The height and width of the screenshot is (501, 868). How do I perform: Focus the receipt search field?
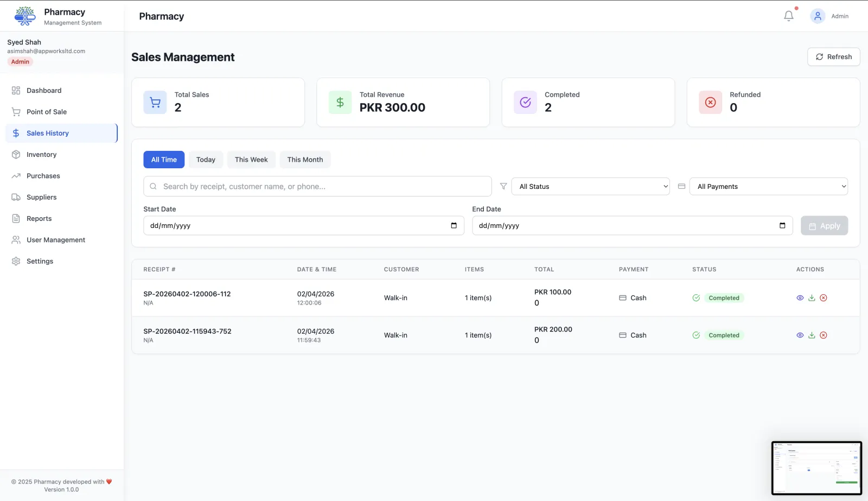click(317, 186)
